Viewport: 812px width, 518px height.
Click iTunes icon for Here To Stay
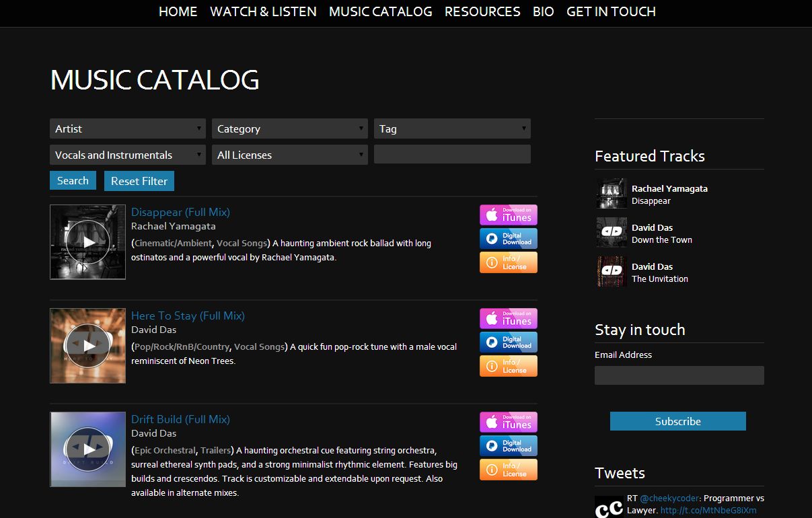pos(508,318)
